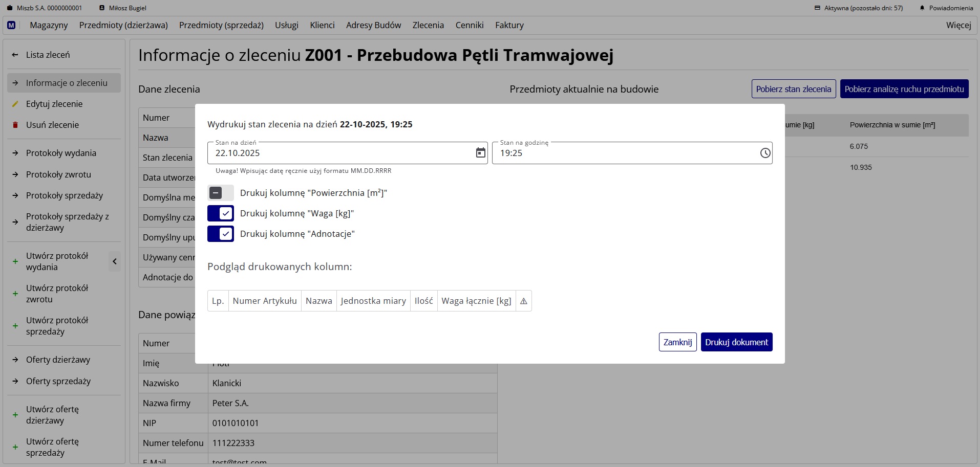Image resolution: width=980 pixels, height=467 pixels.
Task: Disable the Drukuj kolumnę Waga toggle
Action: pyautogui.click(x=220, y=213)
